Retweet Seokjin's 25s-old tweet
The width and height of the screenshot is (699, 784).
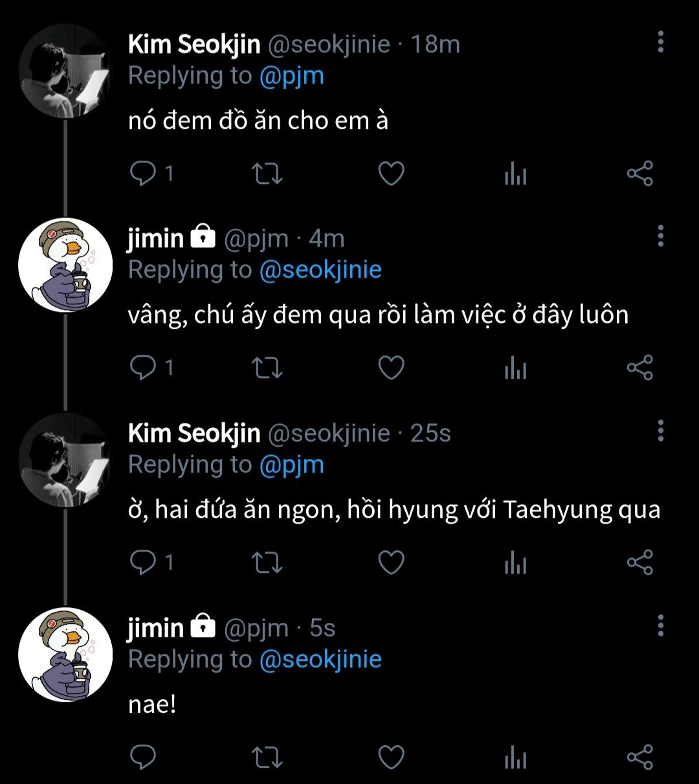click(x=266, y=562)
